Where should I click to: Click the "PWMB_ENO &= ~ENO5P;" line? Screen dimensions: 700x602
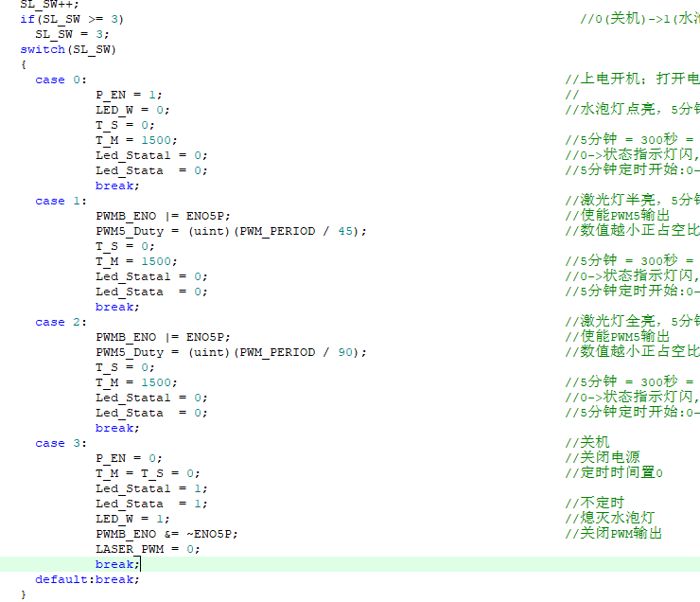coord(166,534)
